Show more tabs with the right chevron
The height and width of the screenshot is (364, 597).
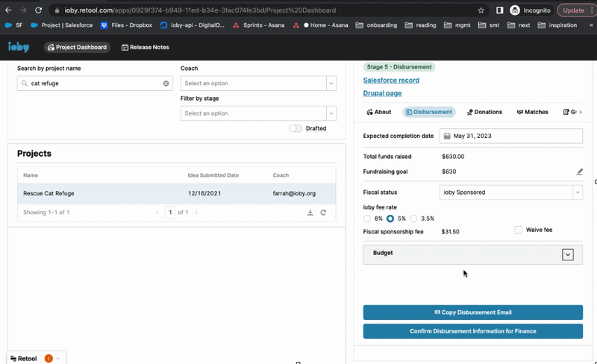coord(581,112)
